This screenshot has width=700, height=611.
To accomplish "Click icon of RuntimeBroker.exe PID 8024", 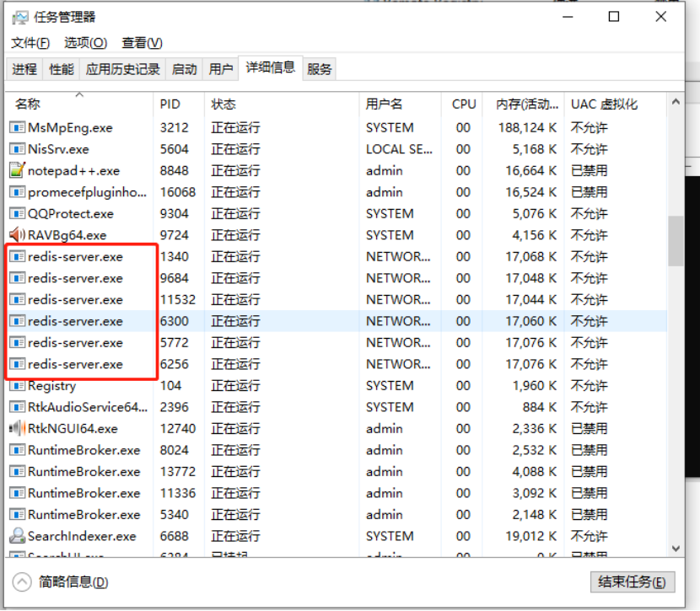I will 17,450.
